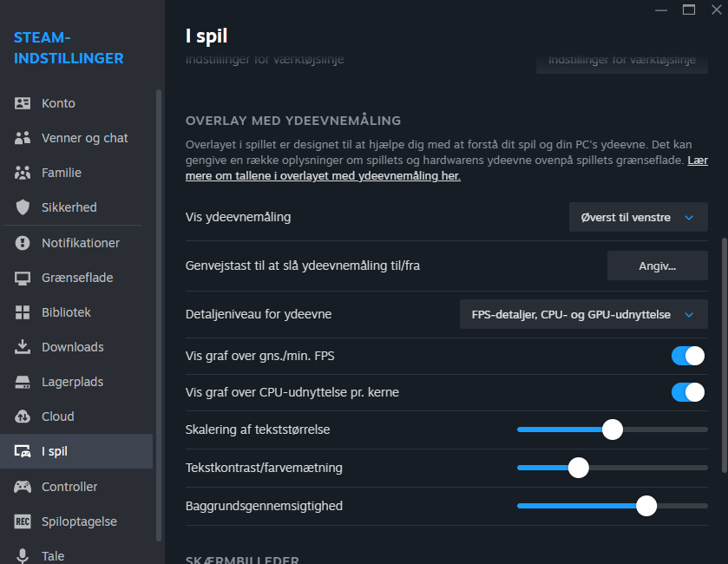Open Controller settings
The image size is (728, 564).
(x=76, y=487)
